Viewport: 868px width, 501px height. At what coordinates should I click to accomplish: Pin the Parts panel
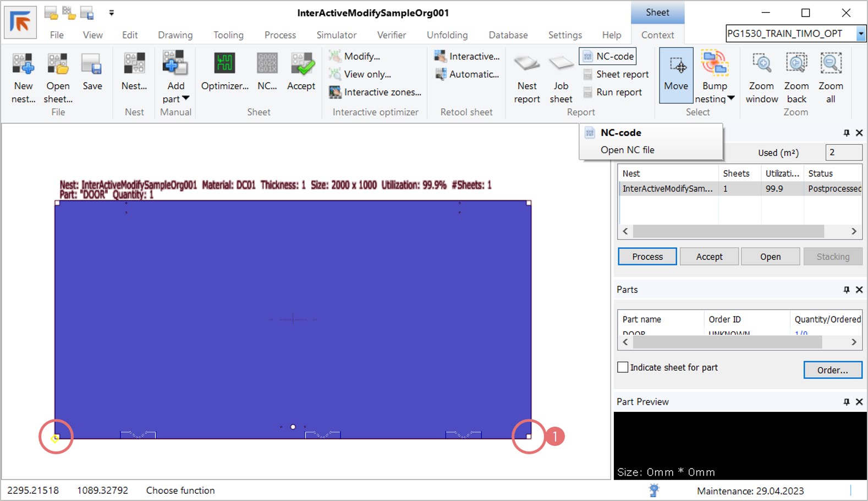pyautogui.click(x=847, y=290)
